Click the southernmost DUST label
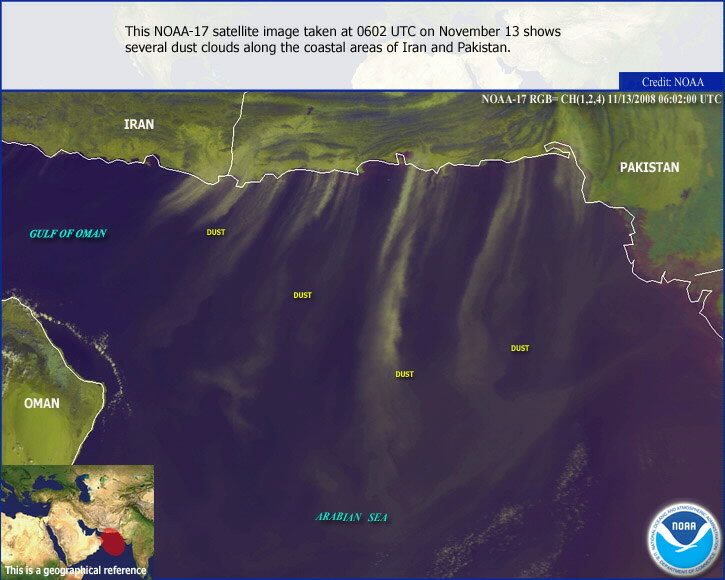The image size is (725, 580). 404,374
